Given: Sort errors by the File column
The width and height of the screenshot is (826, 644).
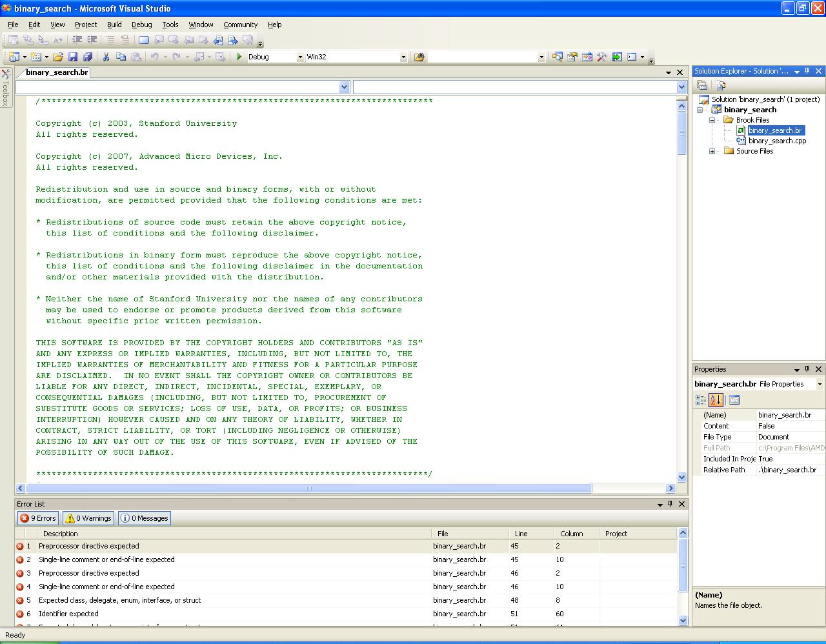Looking at the screenshot, I should pos(470,534).
